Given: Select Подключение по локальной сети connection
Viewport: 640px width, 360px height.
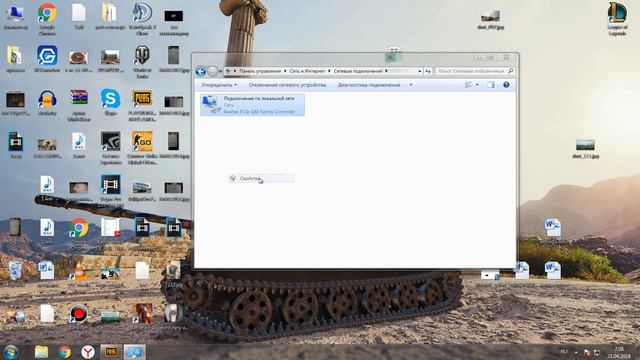Looking at the screenshot, I should point(252,104).
